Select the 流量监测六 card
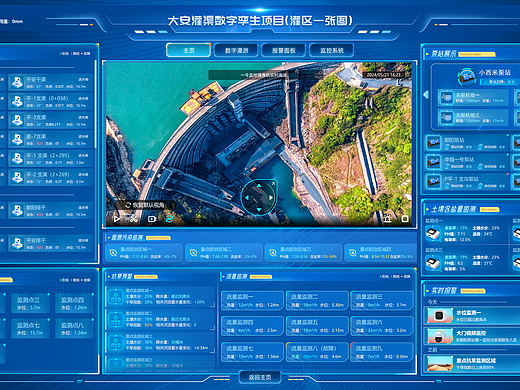Screen dimensions: 520x390 (382, 326)
